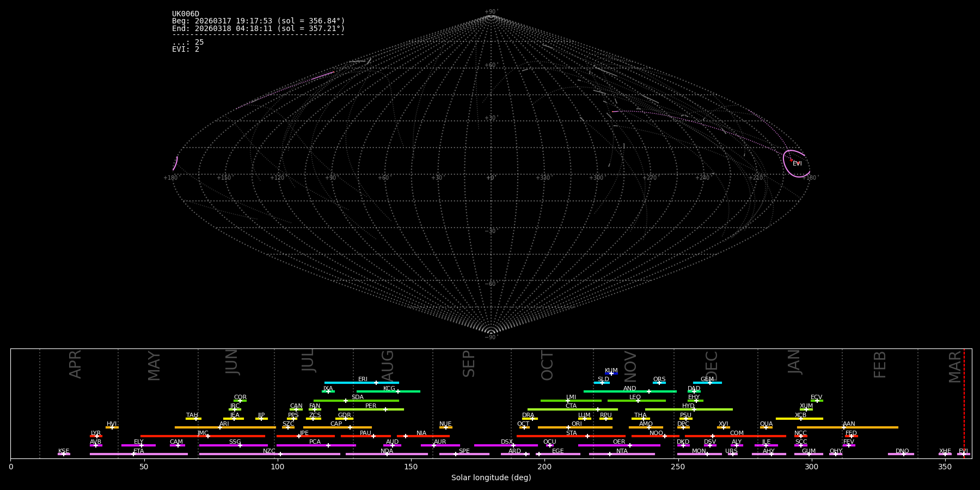Select the LYR shower label
This screenshot has width=980, height=490.
tap(96, 433)
